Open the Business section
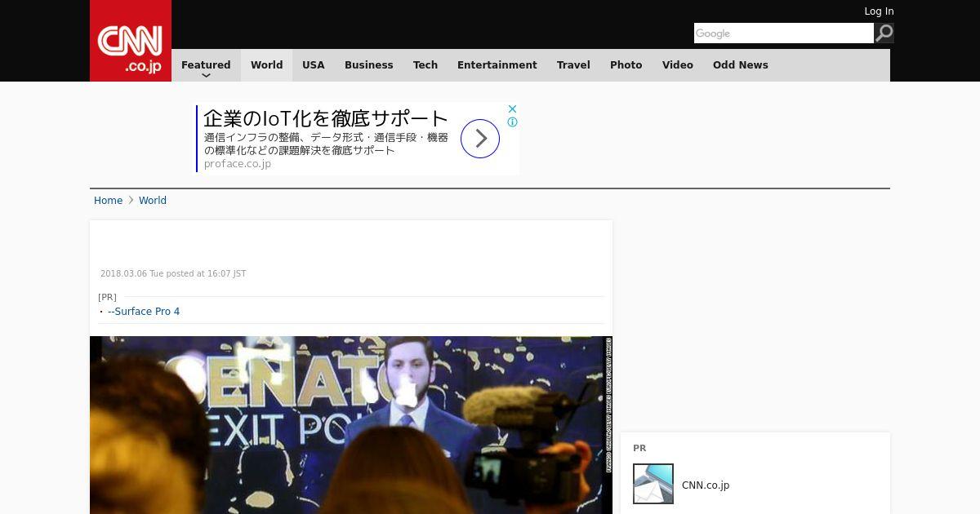Viewport: 980px width, 514px height. (x=369, y=65)
